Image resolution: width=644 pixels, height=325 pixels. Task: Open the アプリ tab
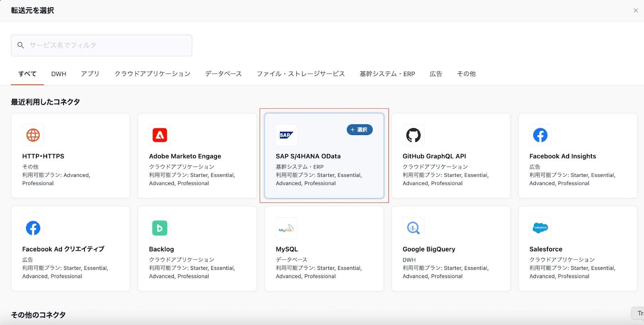coord(90,74)
